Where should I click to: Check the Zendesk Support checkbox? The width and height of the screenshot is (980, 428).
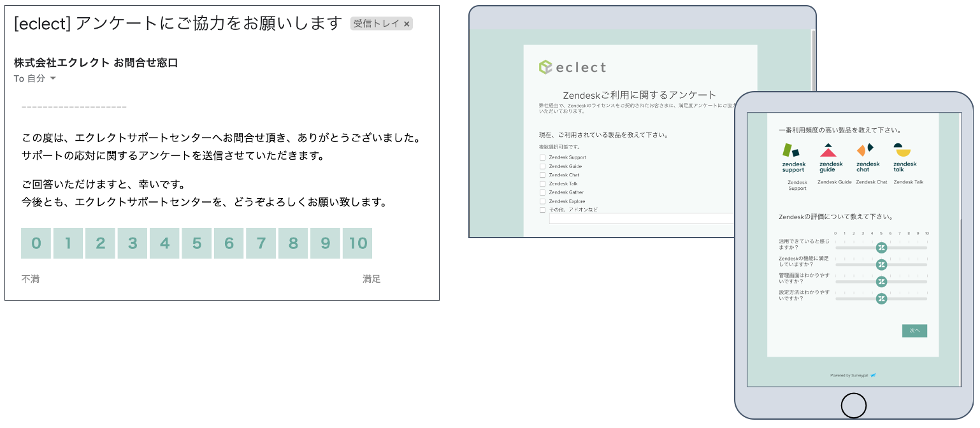point(542,157)
